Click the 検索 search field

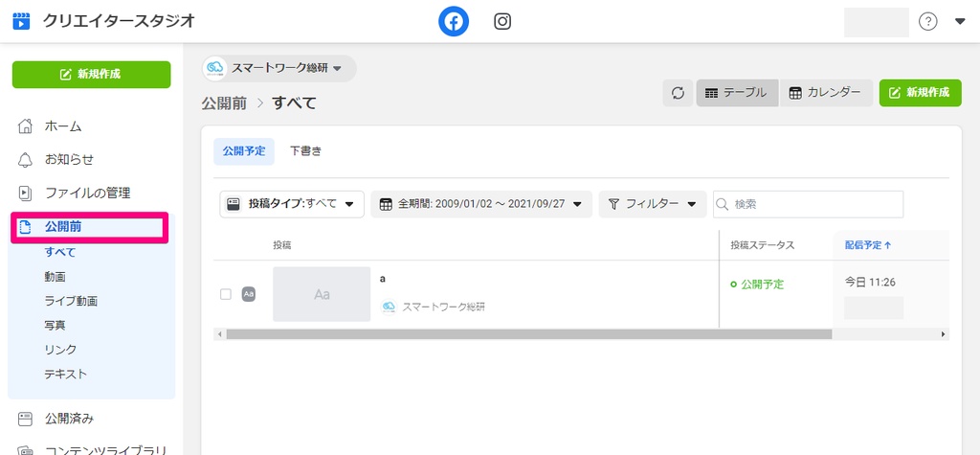[808, 204]
